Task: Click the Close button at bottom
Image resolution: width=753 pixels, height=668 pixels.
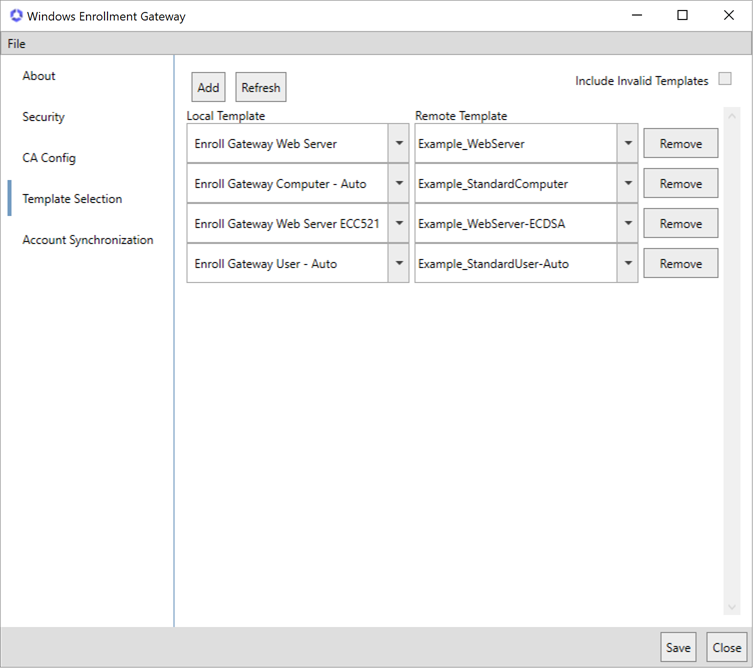Action: (726, 648)
